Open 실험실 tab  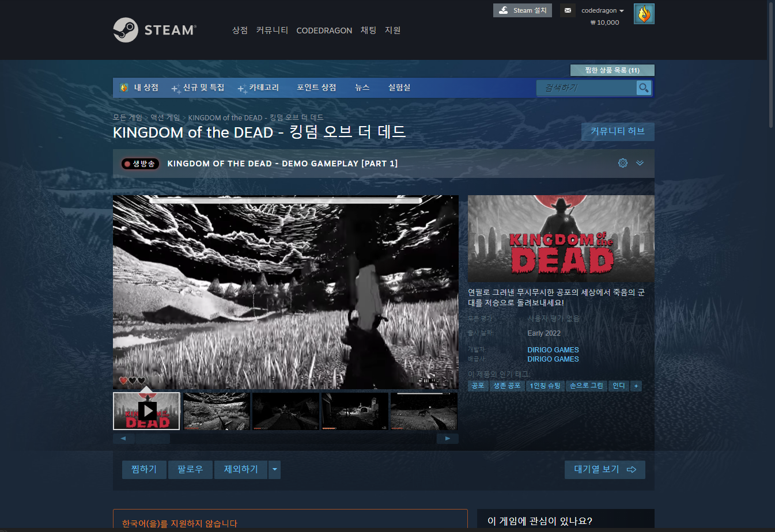tap(399, 88)
